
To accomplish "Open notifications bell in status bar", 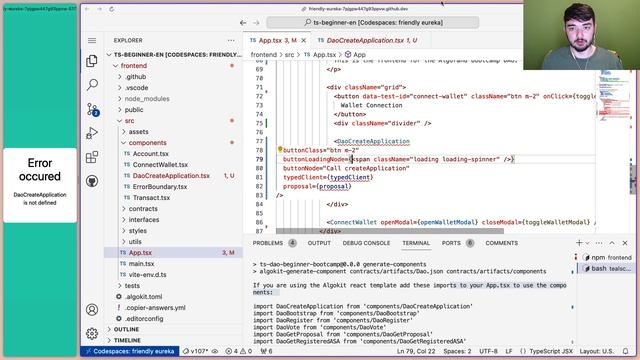I will tap(625, 351).
